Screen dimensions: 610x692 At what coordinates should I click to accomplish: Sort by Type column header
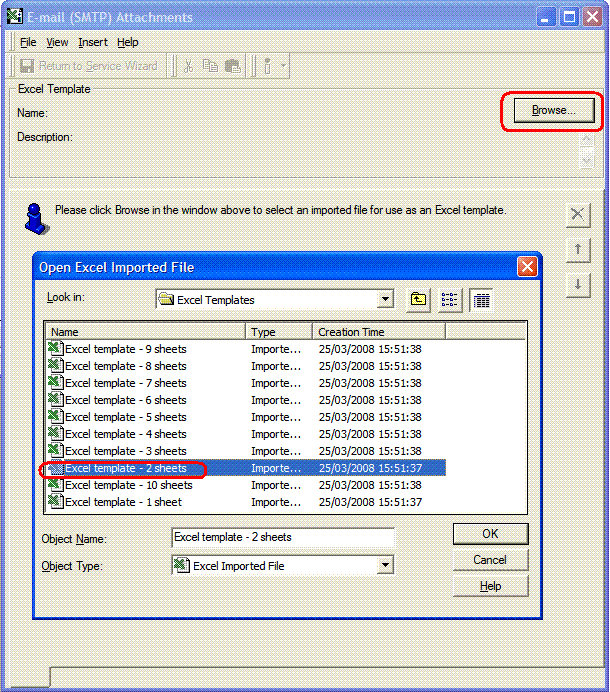pos(279,332)
